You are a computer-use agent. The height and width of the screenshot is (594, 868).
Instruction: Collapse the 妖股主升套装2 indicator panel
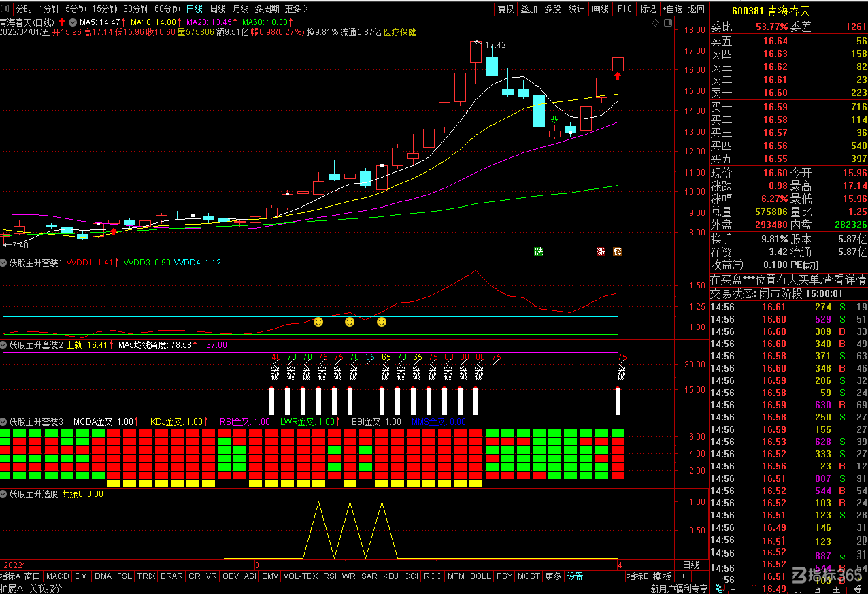coord(4,345)
